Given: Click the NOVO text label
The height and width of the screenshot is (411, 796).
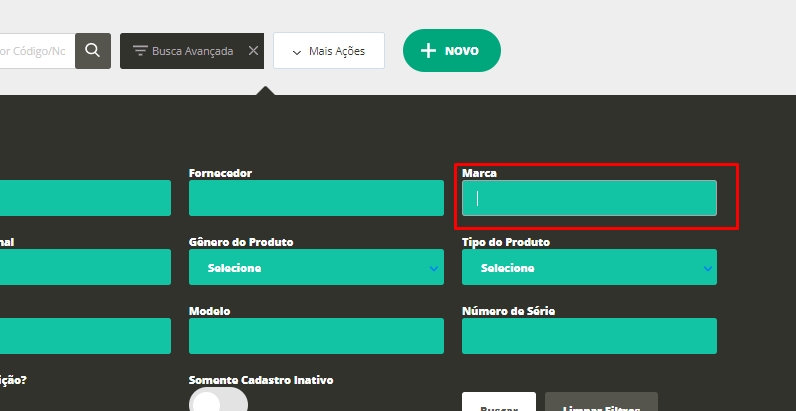Looking at the screenshot, I should [462, 51].
